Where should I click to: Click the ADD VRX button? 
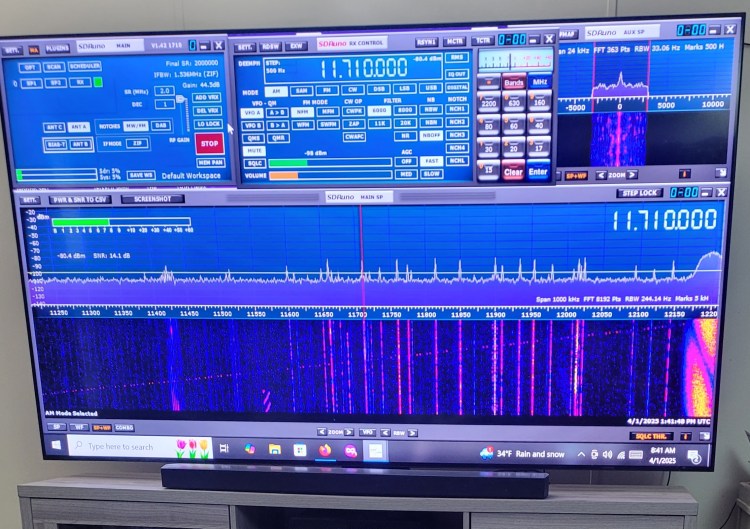tap(208, 97)
